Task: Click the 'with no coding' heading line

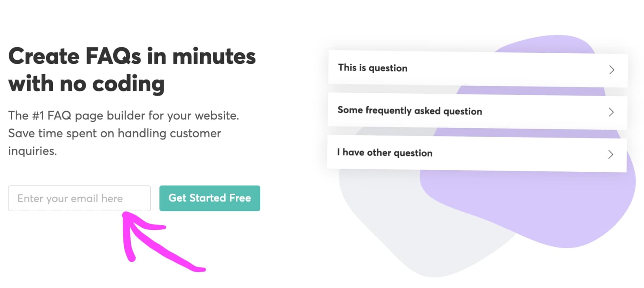Action: click(87, 84)
